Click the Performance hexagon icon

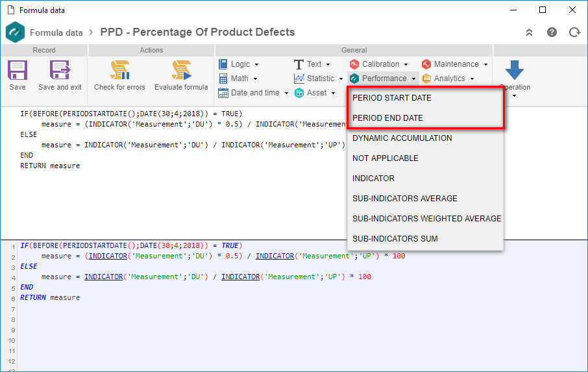click(354, 79)
